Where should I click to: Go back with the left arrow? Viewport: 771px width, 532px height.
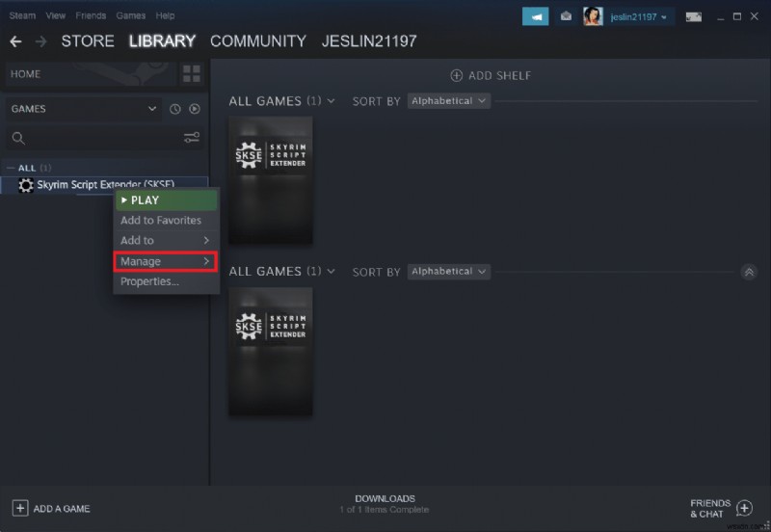[x=15, y=41]
